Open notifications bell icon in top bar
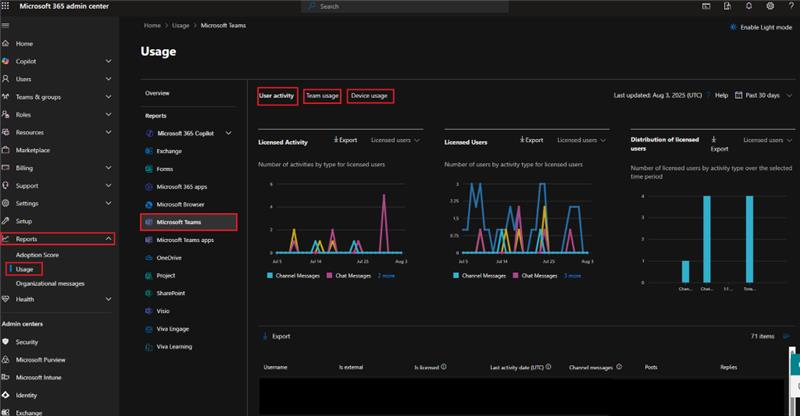This screenshot has height=416, width=800. tap(748, 6)
